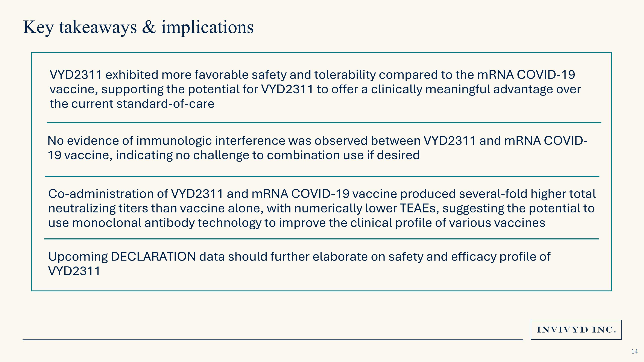
Task: Click the word 'Upcoming'
Action: (78, 257)
